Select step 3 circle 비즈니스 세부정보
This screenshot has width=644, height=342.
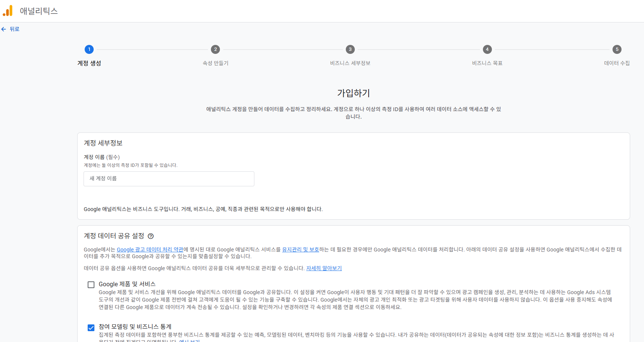pyautogui.click(x=350, y=49)
